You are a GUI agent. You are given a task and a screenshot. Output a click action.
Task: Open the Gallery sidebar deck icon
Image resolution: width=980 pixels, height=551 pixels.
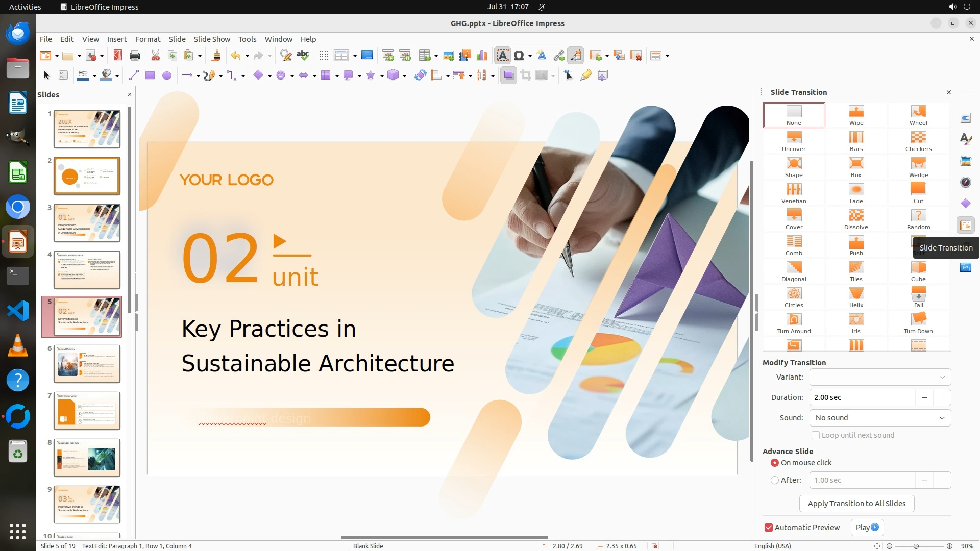[x=965, y=161]
